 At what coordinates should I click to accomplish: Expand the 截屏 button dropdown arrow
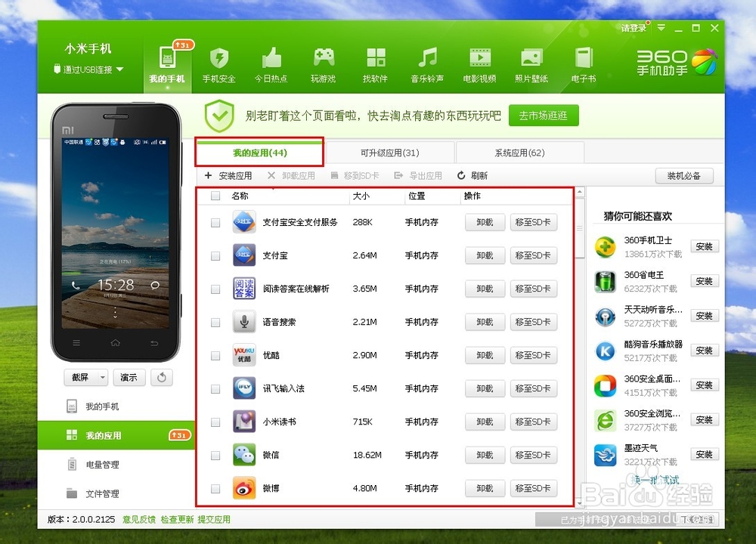point(103,377)
